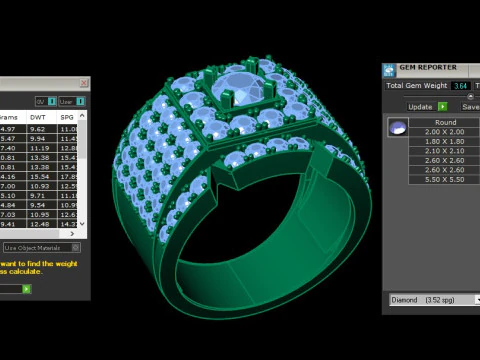480x360 pixels.
Task: Click the Gem Reporter panel icon
Action: pyautogui.click(x=389, y=71)
